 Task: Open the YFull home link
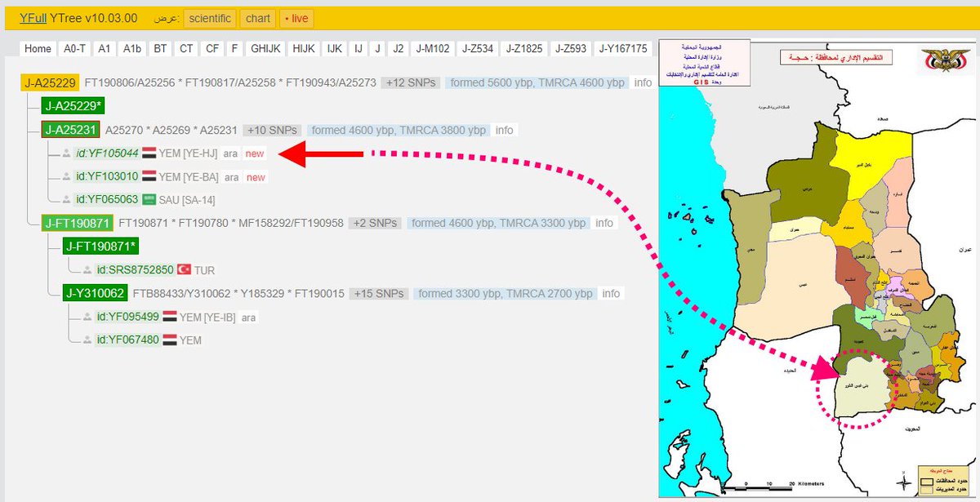[x=33, y=18]
